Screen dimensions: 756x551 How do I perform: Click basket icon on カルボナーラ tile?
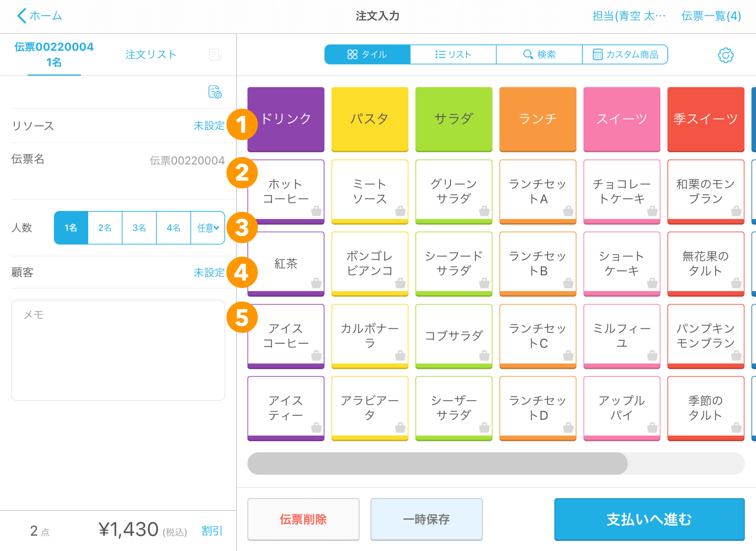pos(400,355)
